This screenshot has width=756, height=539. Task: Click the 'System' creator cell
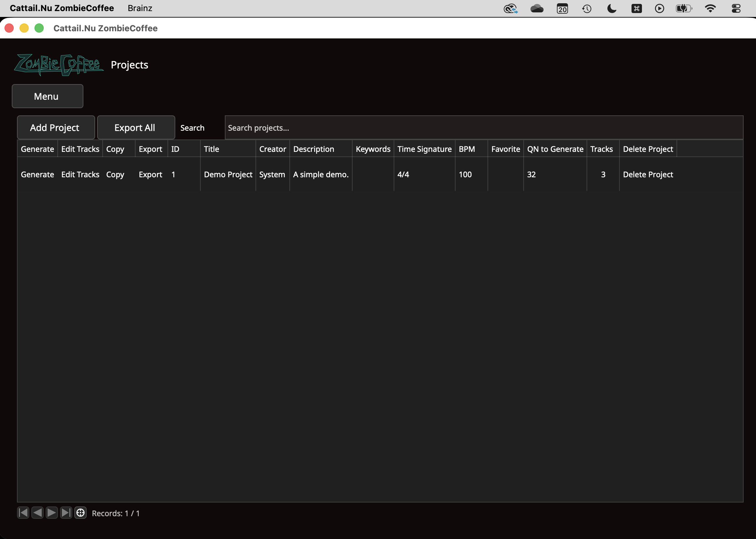(x=272, y=175)
